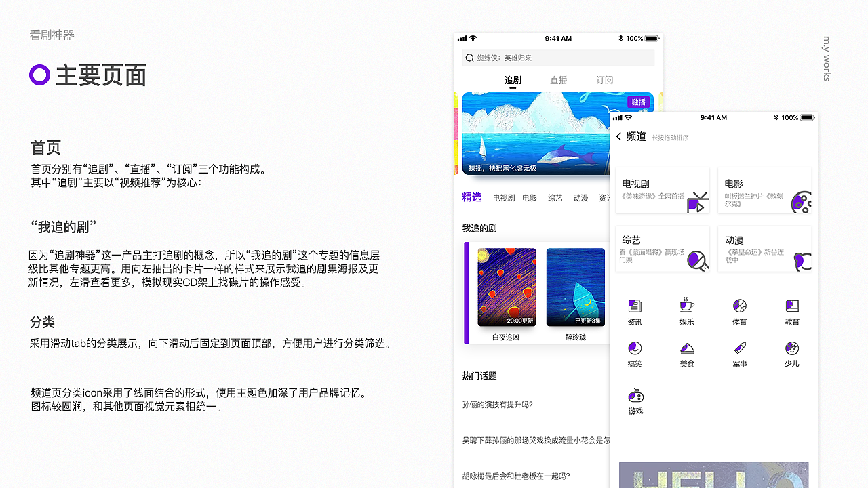Click the 首页 heading on the left

46,147
